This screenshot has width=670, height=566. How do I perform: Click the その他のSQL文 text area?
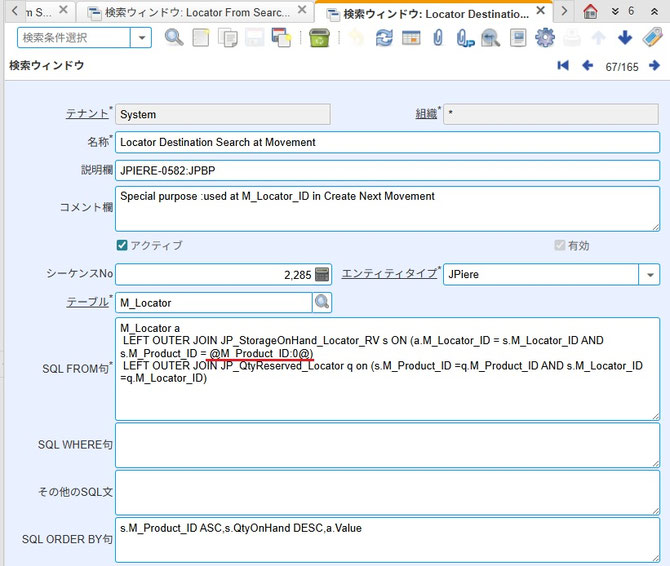tap(387, 493)
